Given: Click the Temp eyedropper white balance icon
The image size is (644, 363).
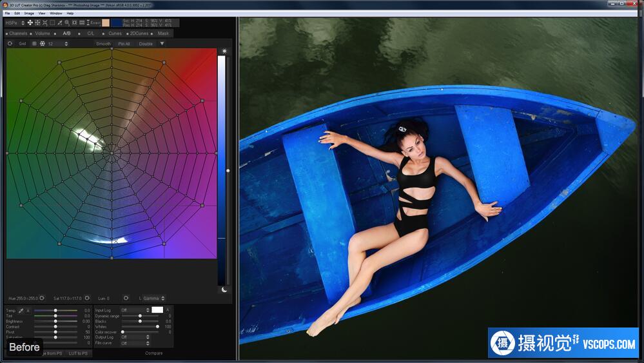Looking at the screenshot, I should (x=21, y=311).
